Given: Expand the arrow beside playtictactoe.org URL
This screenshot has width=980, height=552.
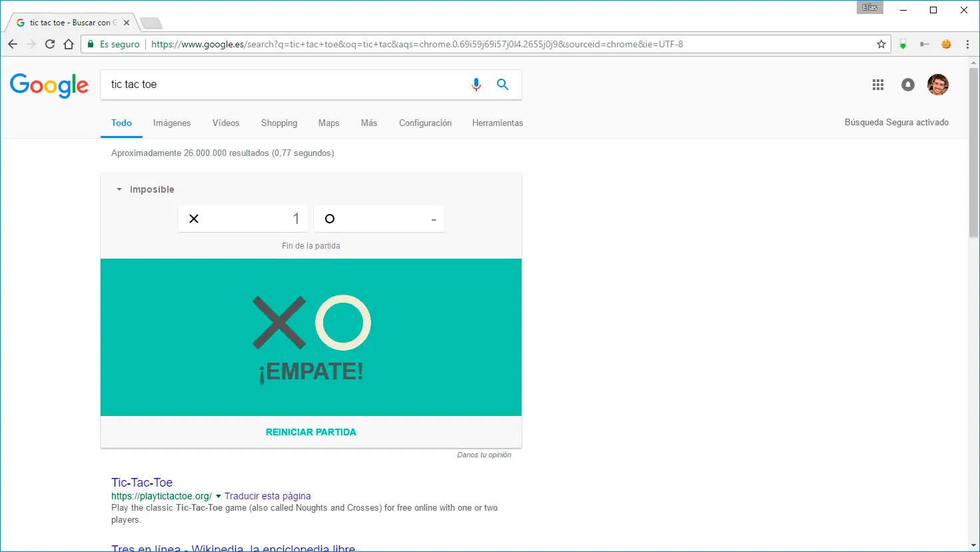Looking at the screenshot, I should tap(219, 496).
